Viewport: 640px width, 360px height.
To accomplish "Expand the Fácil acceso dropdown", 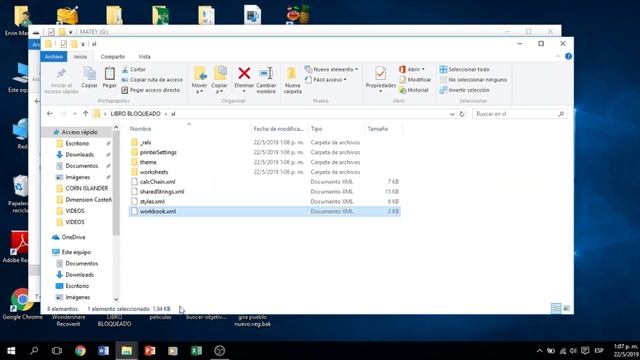I will 345,80.
